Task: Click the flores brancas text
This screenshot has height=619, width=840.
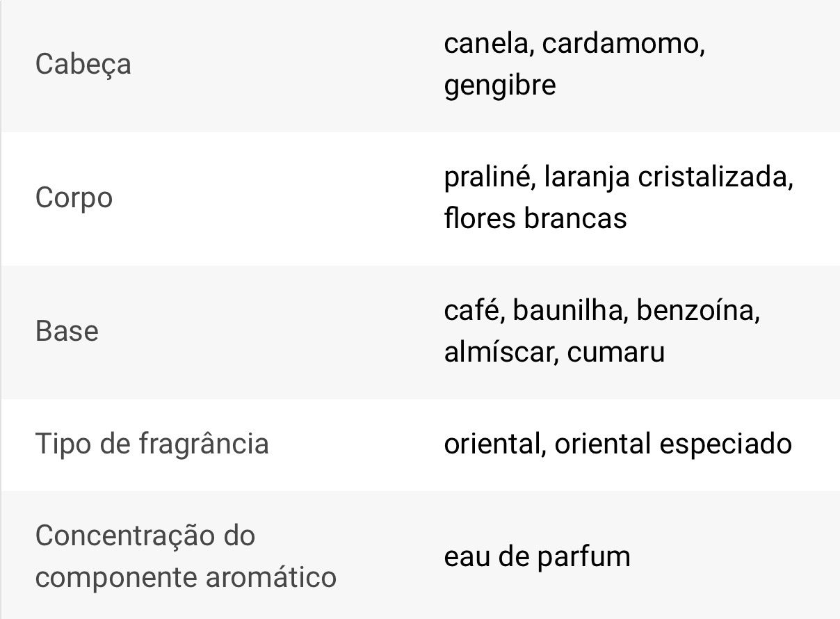Action: click(x=535, y=219)
